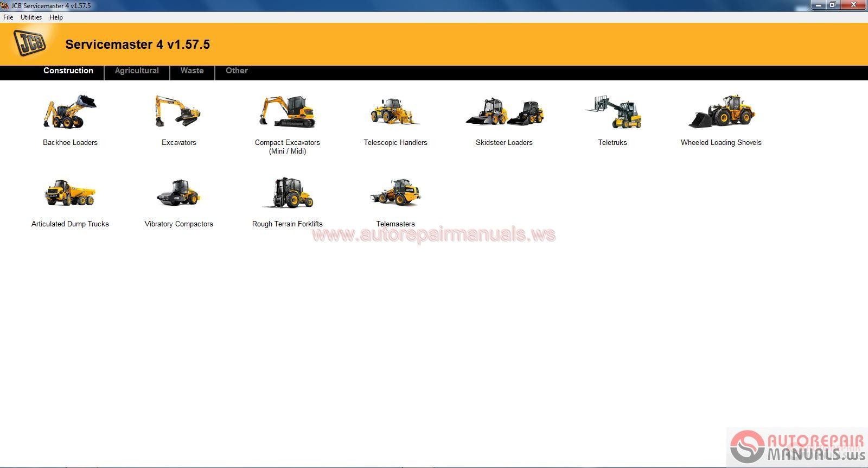The width and height of the screenshot is (868, 468).
Task: Click the Compact Excavators (Mini / Midi) label
Action: tap(288, 147)
